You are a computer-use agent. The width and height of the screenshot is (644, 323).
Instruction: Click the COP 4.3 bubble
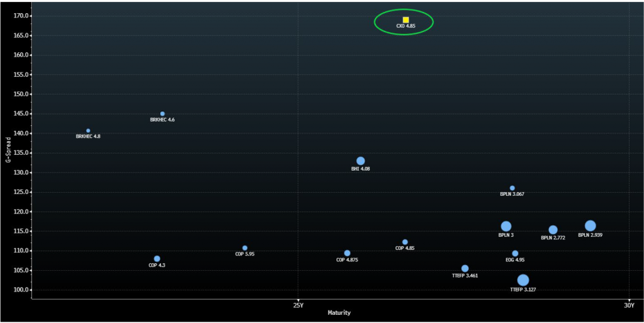point(157,259)
